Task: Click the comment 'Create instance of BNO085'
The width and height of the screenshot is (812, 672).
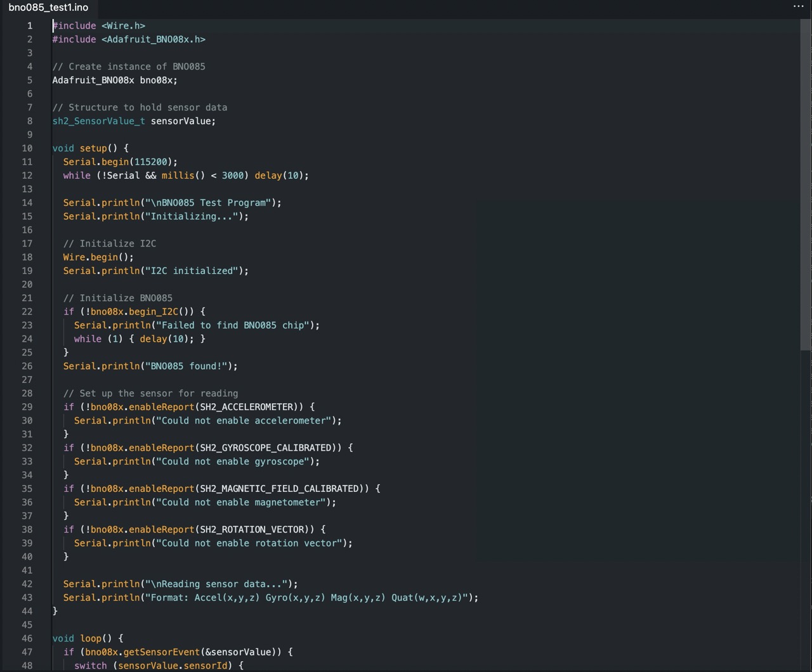Action: (x=137, y=67)
